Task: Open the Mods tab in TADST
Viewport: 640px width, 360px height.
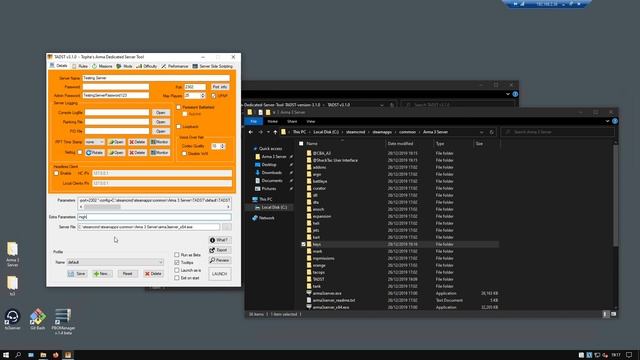Action: point(124,66)
